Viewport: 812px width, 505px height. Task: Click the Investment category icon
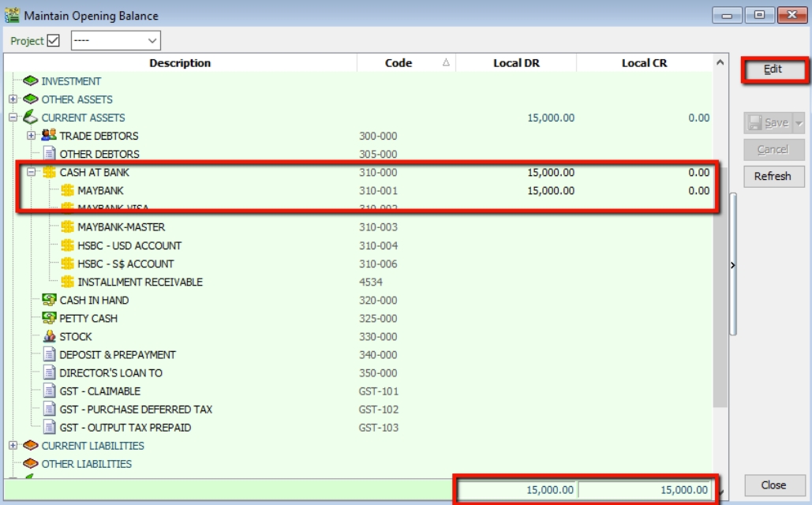[x=31, y=81]
